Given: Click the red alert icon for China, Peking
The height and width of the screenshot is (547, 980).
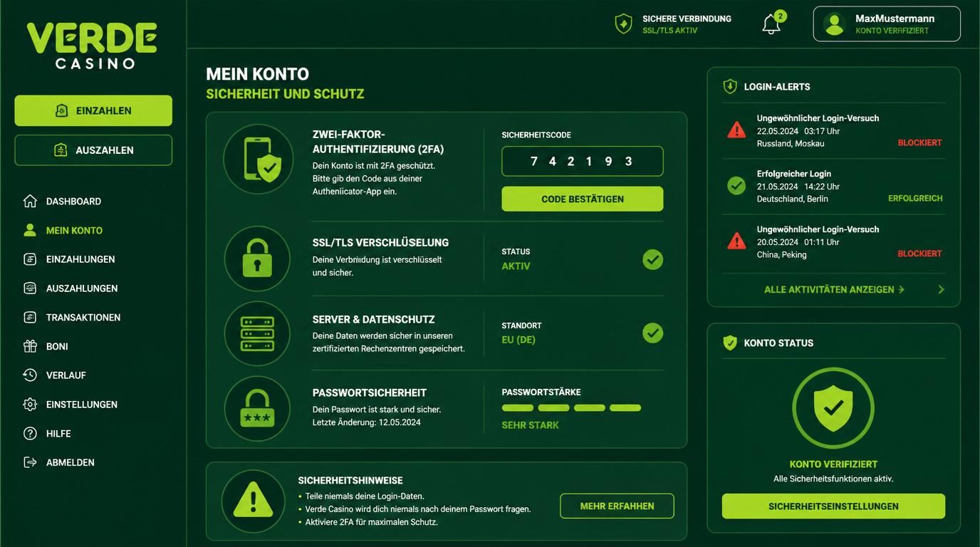Looking at the screenshot, I should tap(736, 241).
